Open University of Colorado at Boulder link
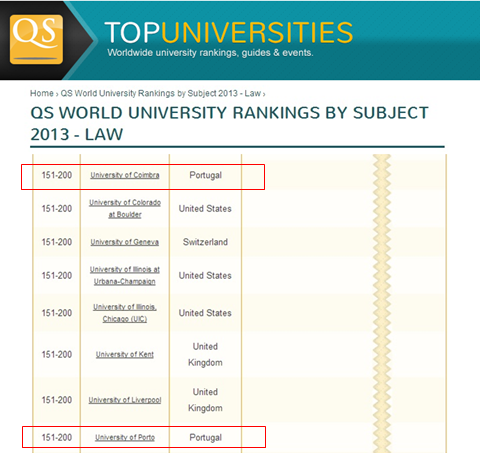 tap(125, 208)
